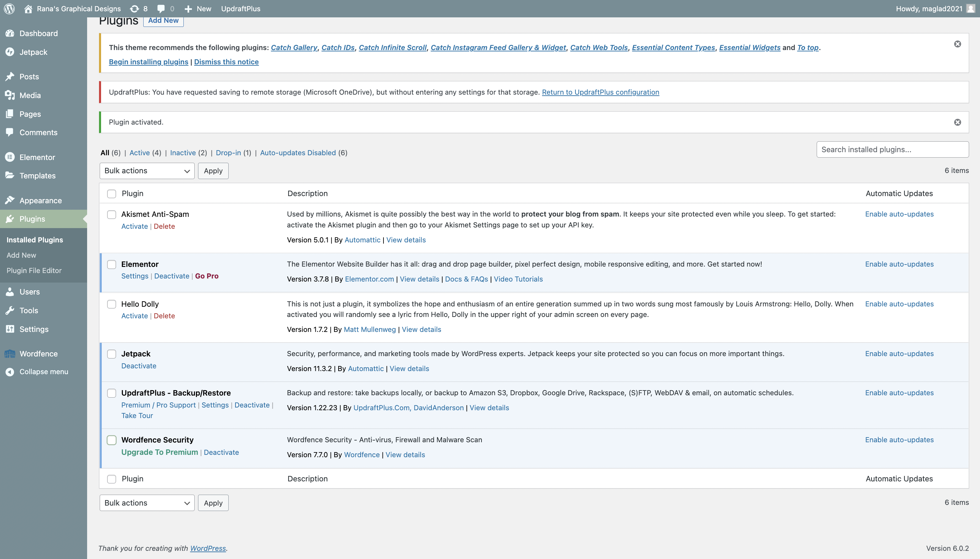The image size is (980, 559).
Task: Toggle the select-all checkbox in table header
Action: pos(111,193)
